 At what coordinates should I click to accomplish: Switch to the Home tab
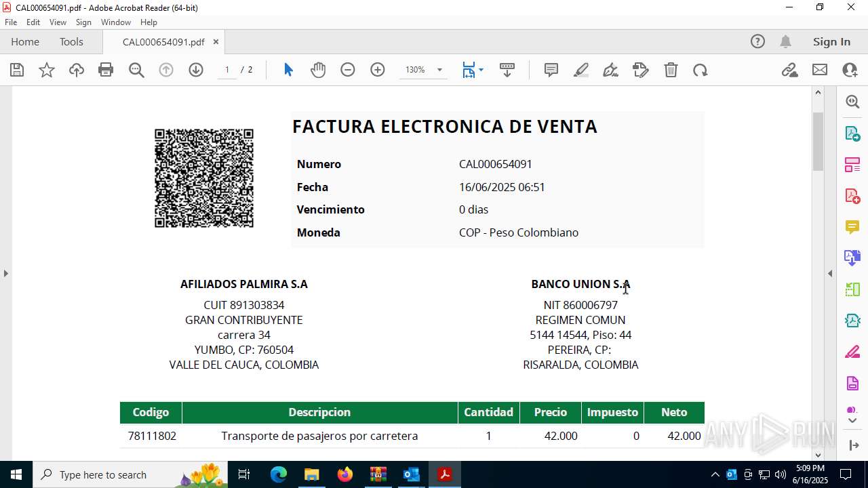pyautogui.click(x=25, y=41)
